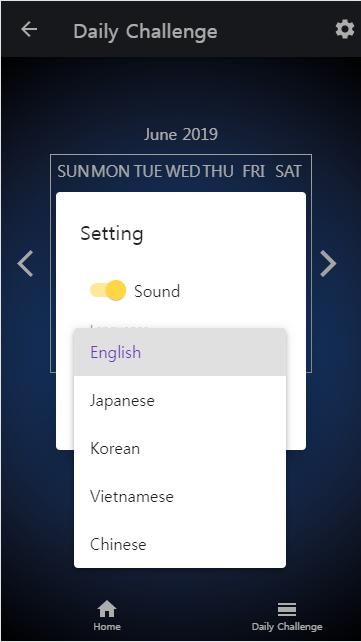The width and height of the screenshot is (361, 642).
Task: Pick Vietnamese from the dropdown
Action: [x=180, y=496]
